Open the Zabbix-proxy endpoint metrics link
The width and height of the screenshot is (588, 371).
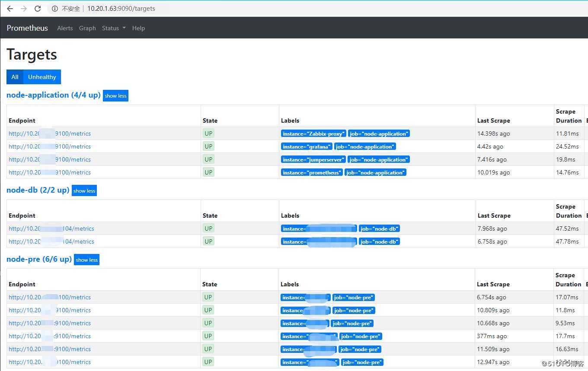50,133
